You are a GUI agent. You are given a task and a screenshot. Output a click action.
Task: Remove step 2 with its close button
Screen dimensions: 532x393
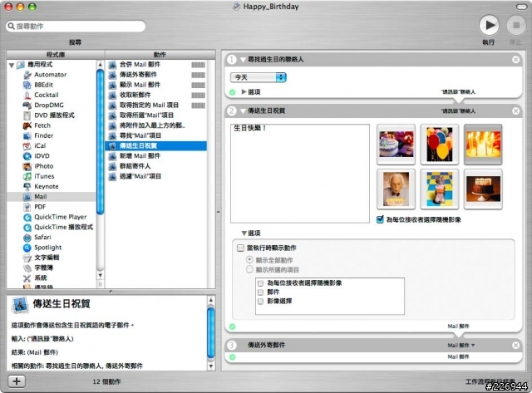point(515,111)
